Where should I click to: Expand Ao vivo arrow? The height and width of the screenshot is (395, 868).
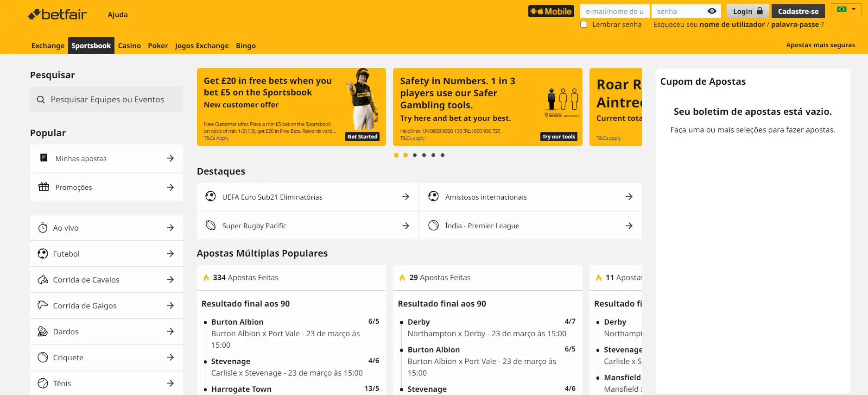(x=171, y=228)
